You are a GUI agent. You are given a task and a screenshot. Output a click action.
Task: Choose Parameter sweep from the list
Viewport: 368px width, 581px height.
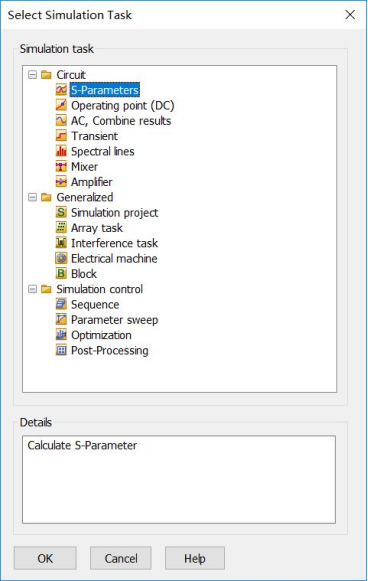115,320
